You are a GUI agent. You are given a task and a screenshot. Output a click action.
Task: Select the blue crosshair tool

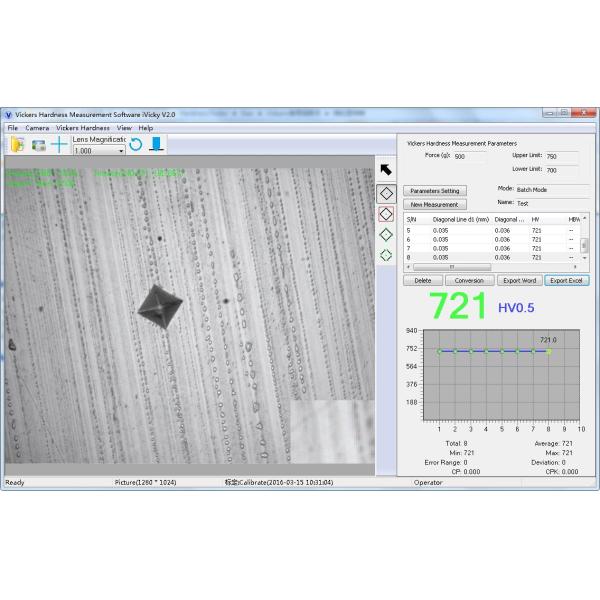click(x=59, y=145)
